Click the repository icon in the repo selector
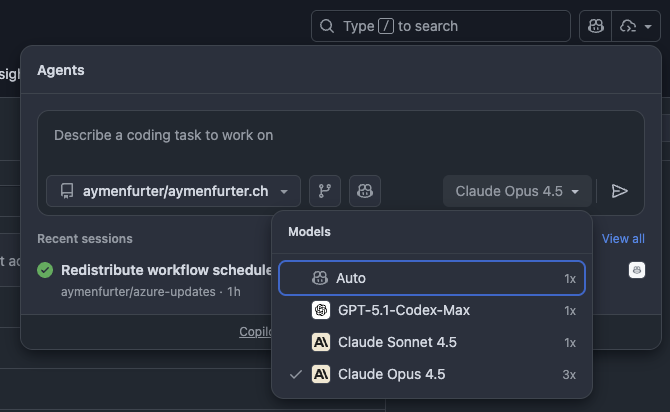Viewport: 670px width, 412px height. [67, 191]
